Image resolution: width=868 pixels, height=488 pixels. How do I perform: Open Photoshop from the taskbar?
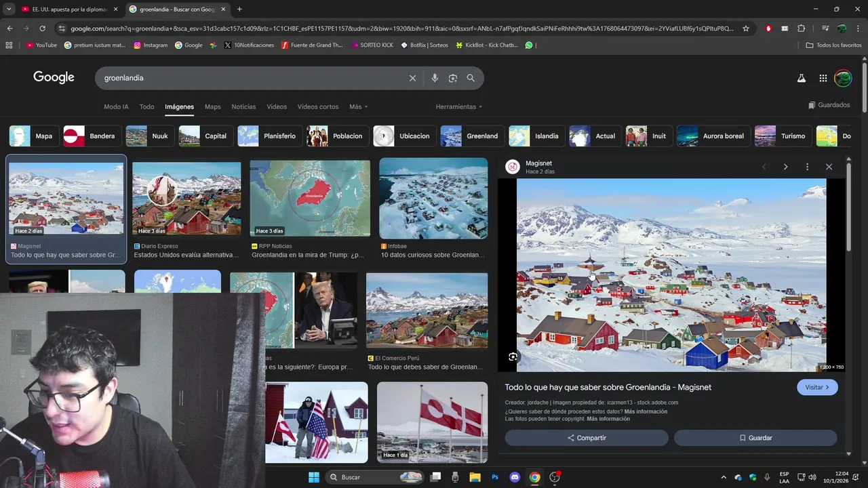click(x=495, y=477)
